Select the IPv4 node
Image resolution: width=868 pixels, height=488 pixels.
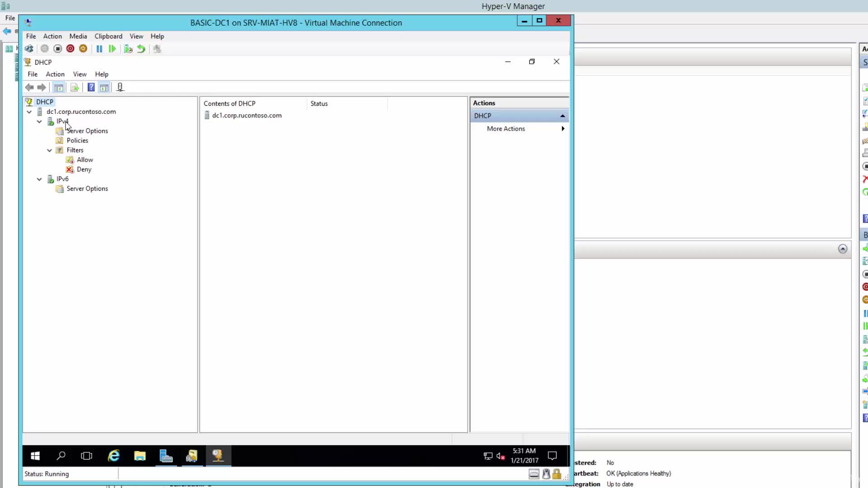62,121
